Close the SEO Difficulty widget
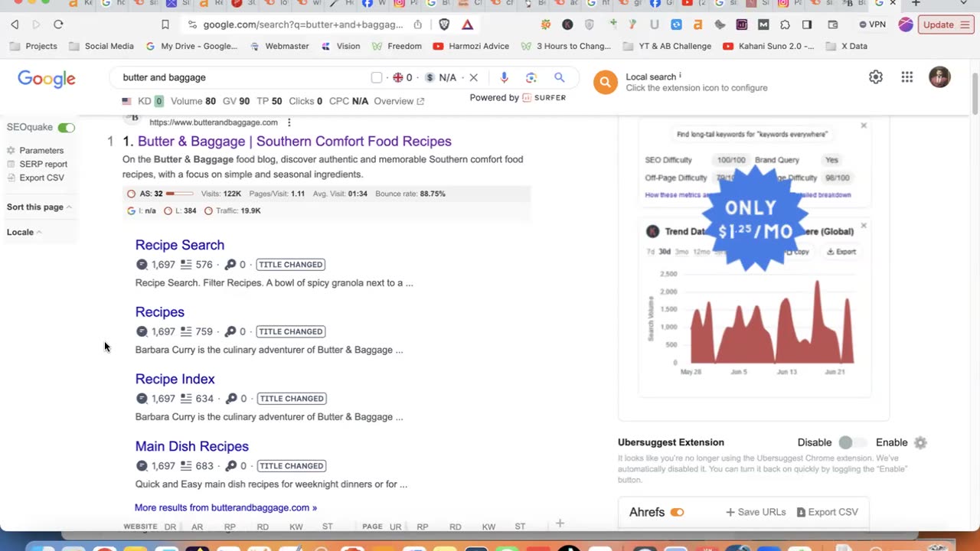 (864, 126)
